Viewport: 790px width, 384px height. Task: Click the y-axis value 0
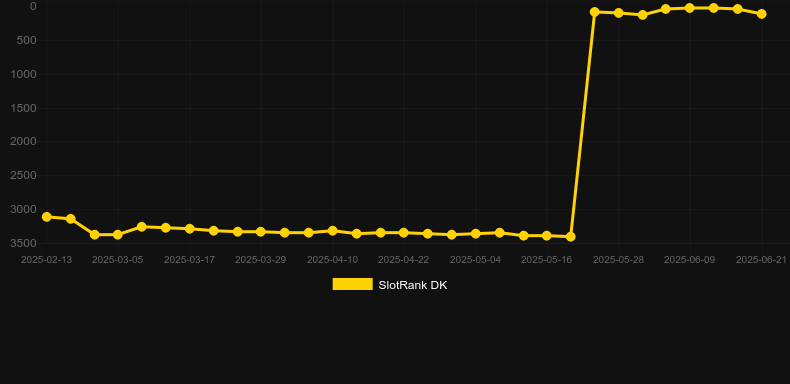pos(33,7)
